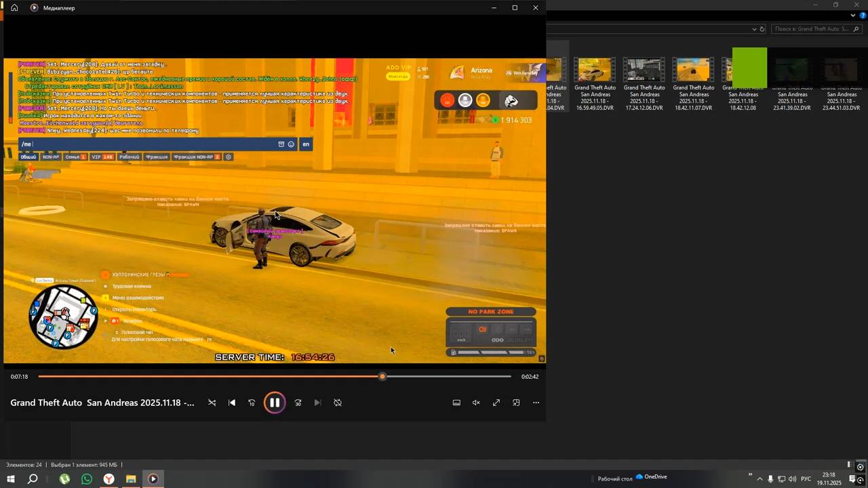Image resolution: width=868 pixels, height=488 pixels.
Task: Open the subtitles and captions menu
Action: click(x=456, y=403)
